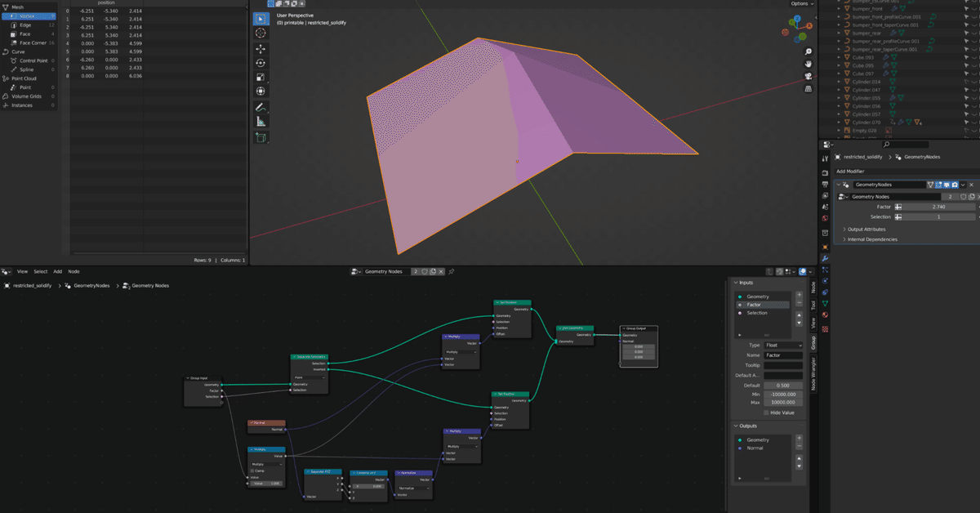The width and height of the screenshot is (980, 513).
Task: Select the Measure tool
Action: pyautogui.click(x=261, y=121)
